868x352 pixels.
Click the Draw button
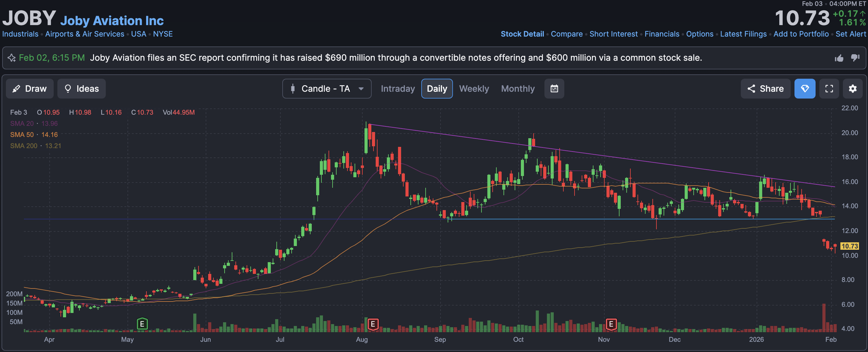(x=30, y=89)
